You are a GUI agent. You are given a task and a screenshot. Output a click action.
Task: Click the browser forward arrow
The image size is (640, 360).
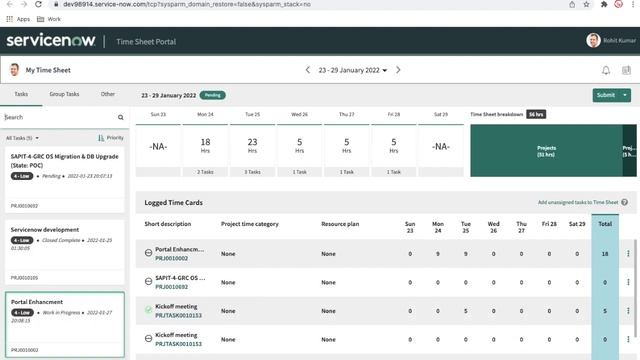pos(24,4)
